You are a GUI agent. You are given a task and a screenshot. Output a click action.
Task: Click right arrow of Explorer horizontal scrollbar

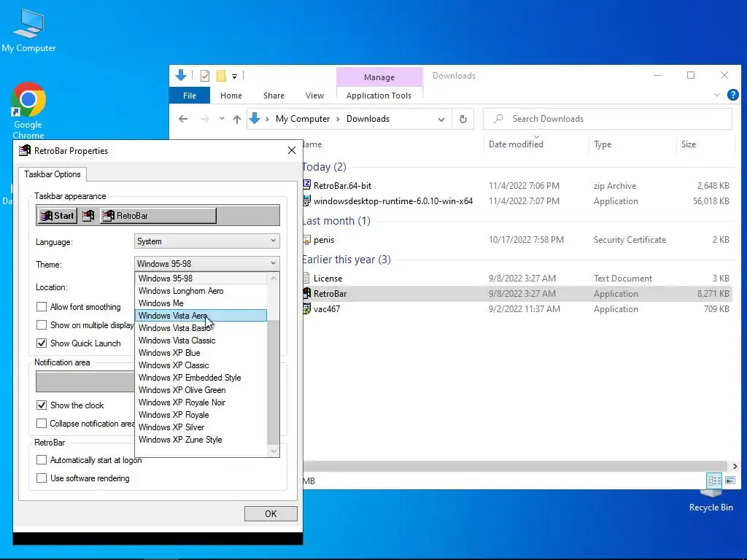[735, 466]
